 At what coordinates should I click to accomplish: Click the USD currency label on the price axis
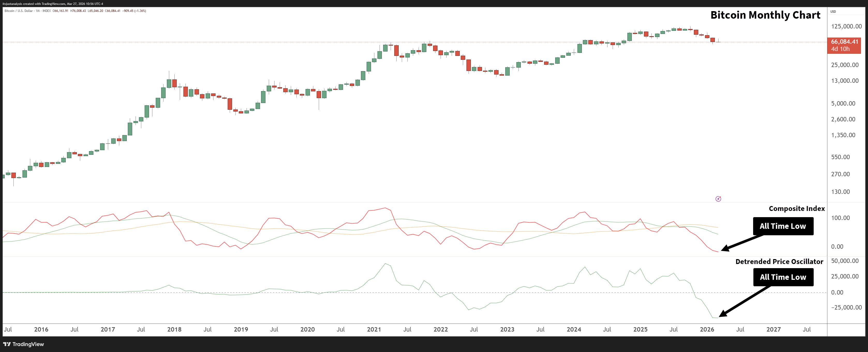tap(833, 11)
